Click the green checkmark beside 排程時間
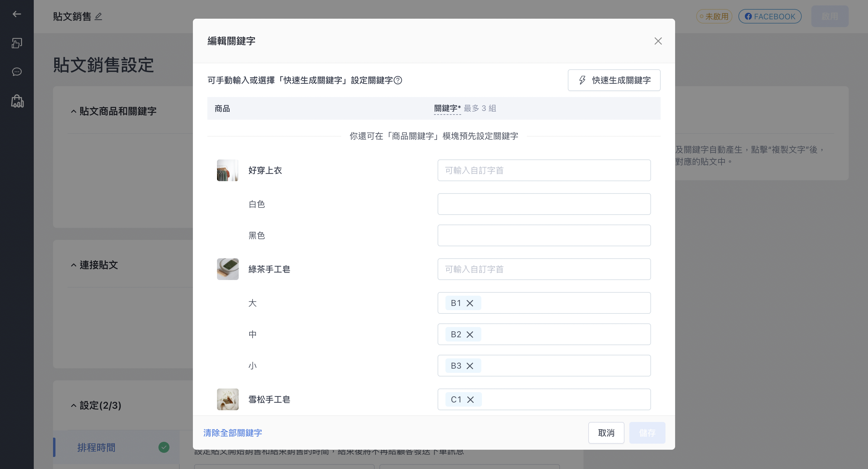This screenshot has width=868, height=469. coord(164,447)
